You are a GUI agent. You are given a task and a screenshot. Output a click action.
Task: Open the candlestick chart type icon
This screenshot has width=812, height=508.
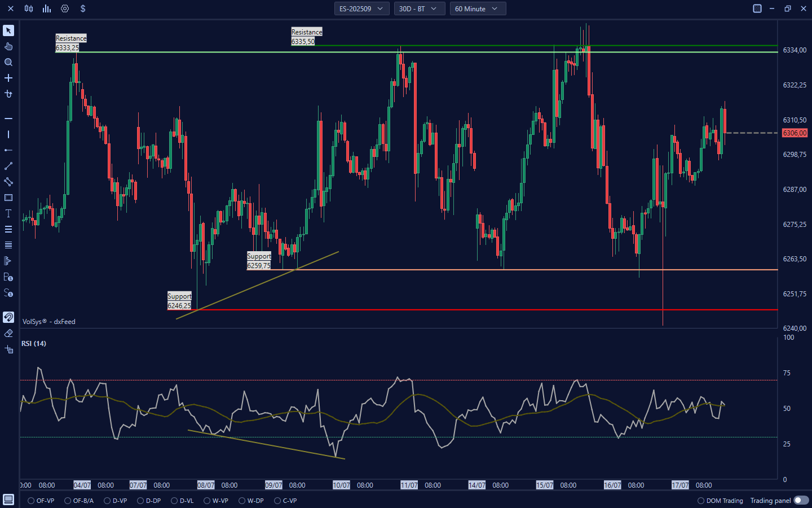pyautogui.click(x=29, y=8)
